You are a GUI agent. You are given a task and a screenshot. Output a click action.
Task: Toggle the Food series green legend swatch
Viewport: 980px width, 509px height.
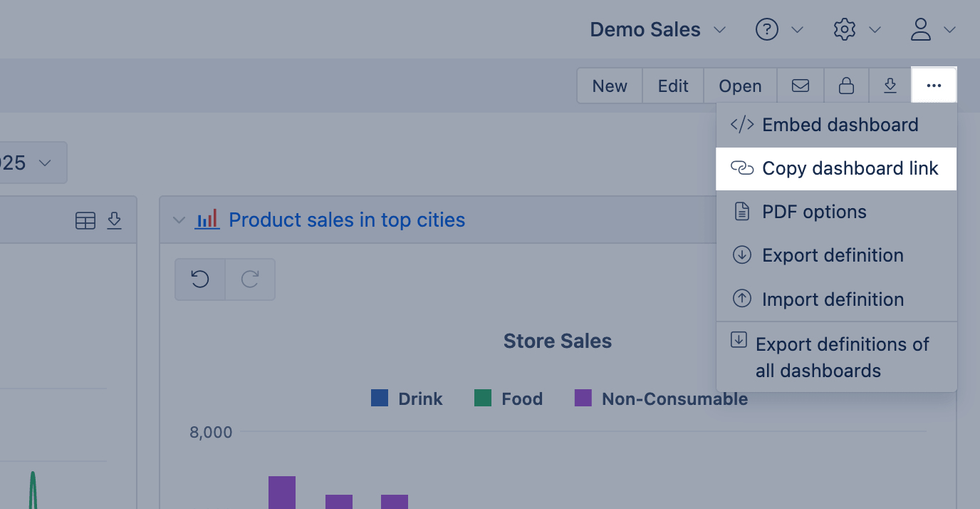click(483, 399)
